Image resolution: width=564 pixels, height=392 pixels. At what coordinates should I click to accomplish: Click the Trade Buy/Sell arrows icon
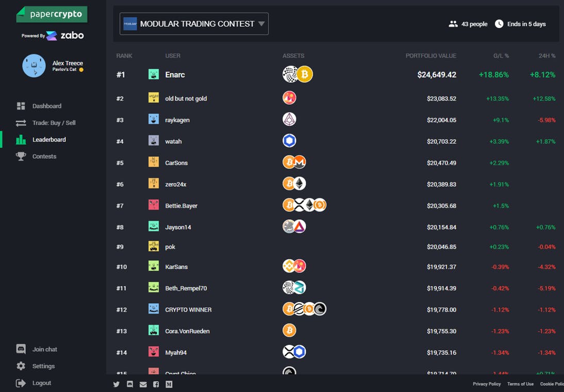[x=21, y=123]
